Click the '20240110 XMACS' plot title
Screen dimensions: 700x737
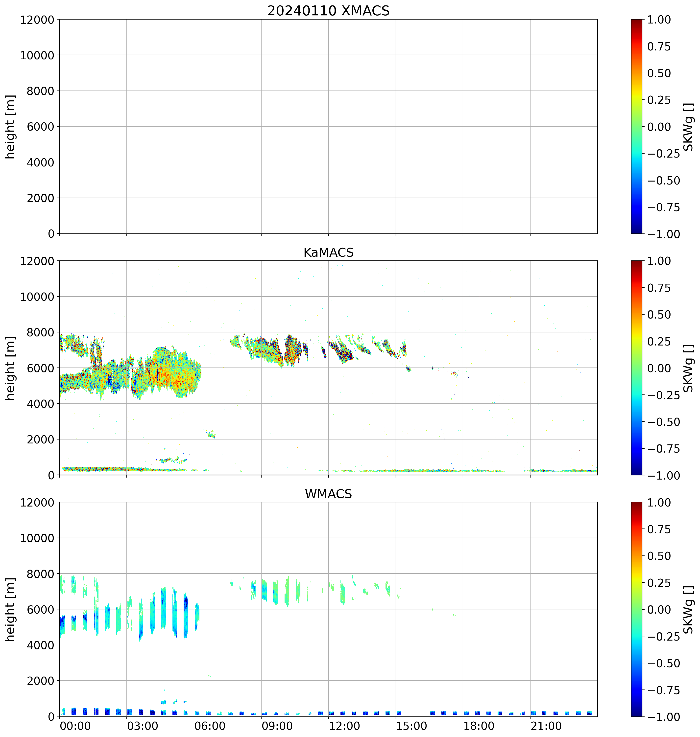point(328,10)
